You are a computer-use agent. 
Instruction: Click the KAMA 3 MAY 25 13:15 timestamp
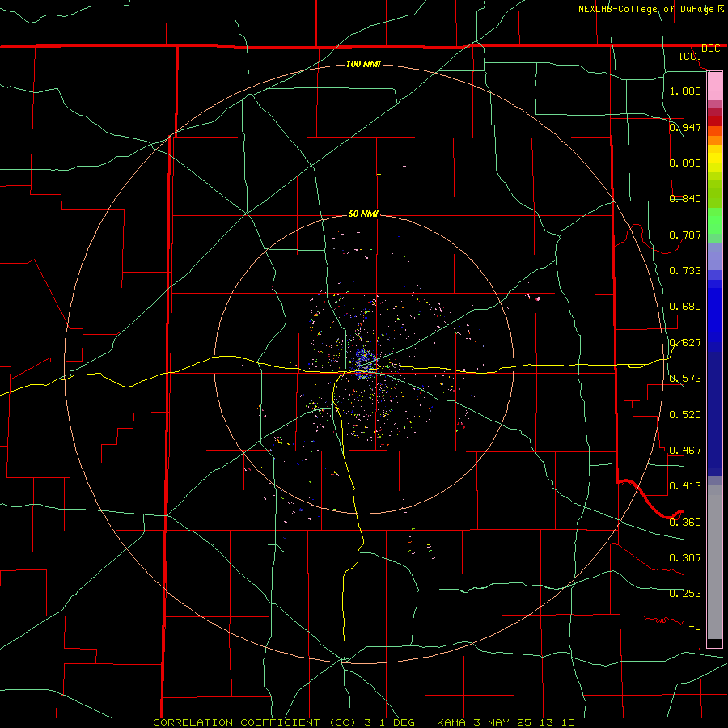click(506, 722)
